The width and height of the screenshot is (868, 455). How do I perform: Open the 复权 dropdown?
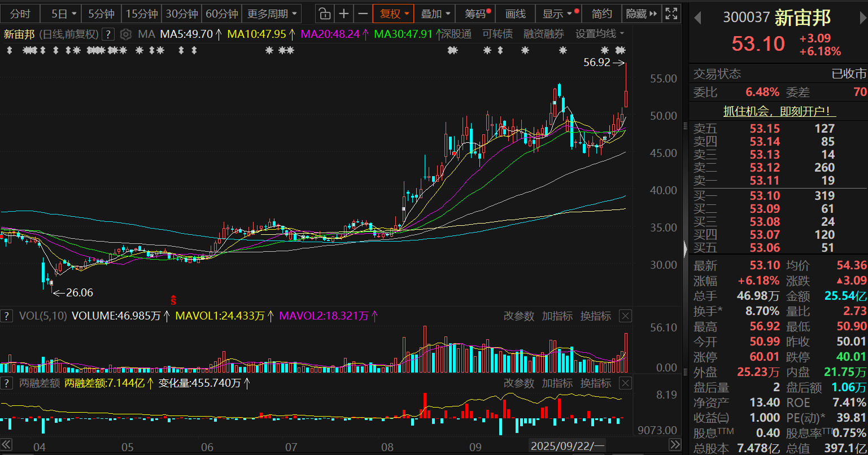[394, 14]
